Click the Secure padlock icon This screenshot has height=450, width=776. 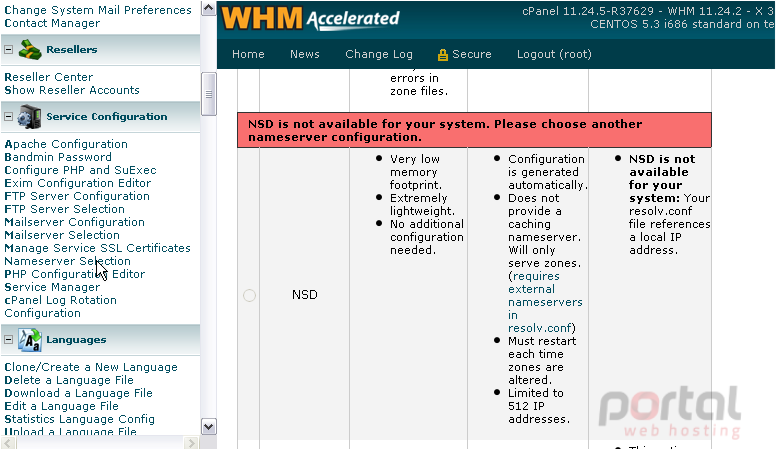point(442,54)
